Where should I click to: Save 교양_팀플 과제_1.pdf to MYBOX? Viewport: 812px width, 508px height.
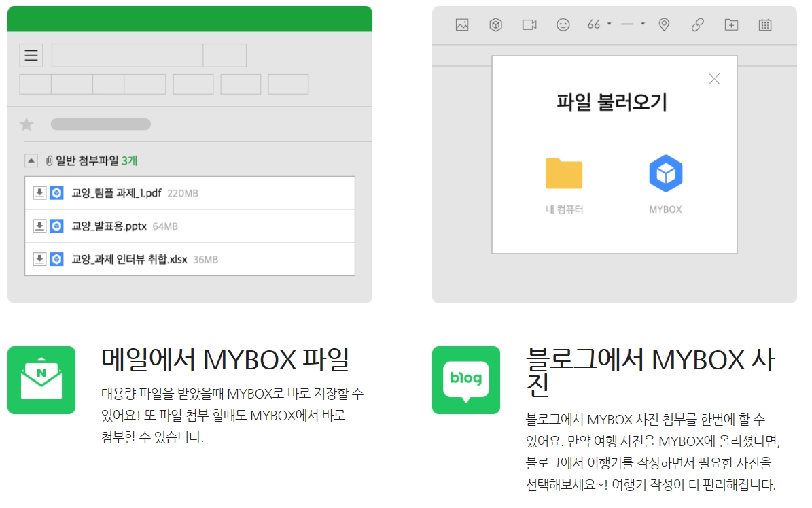[56, 193]
